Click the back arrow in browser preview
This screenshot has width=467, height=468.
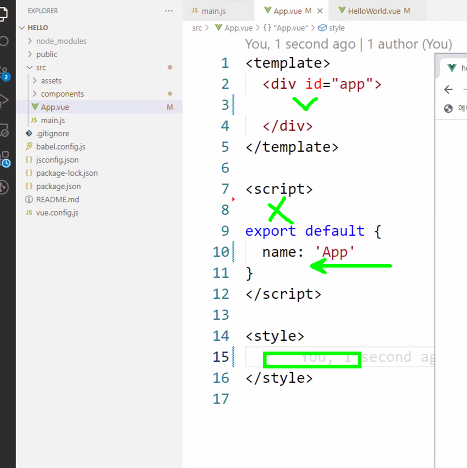coord(448,89)
